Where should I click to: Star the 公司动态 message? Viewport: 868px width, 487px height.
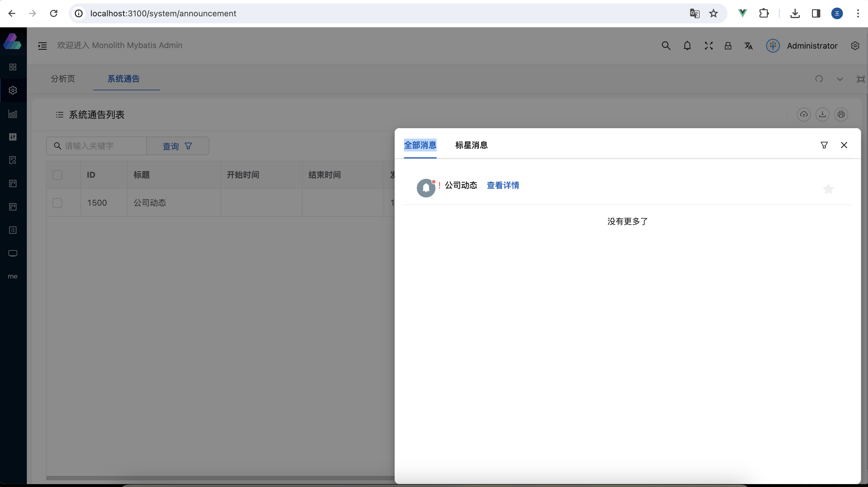point(828,189)
